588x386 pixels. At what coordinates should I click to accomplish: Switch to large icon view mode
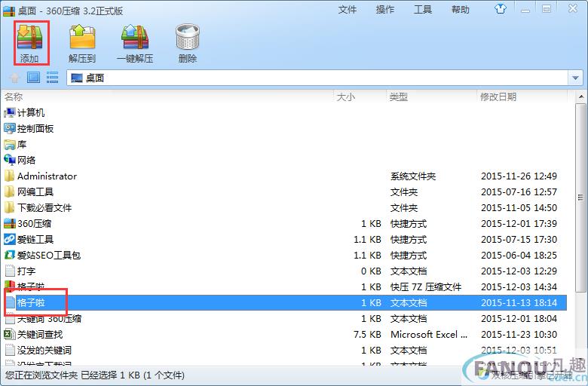(x=33, y=78)
